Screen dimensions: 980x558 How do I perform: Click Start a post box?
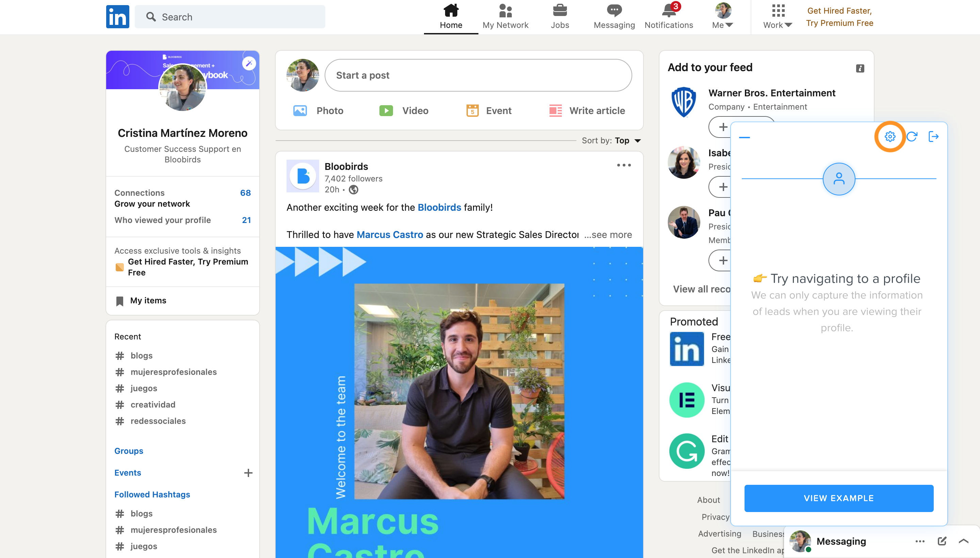pos(478,75)
